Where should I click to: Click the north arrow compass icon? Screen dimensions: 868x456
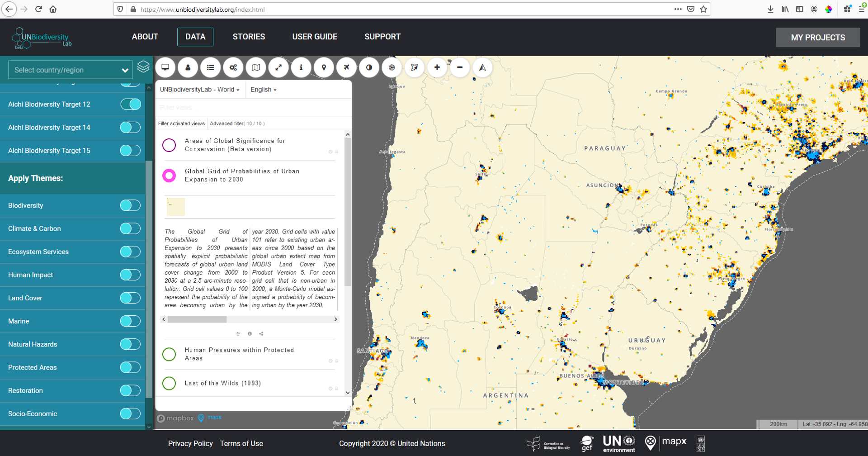tap(482, 67)
